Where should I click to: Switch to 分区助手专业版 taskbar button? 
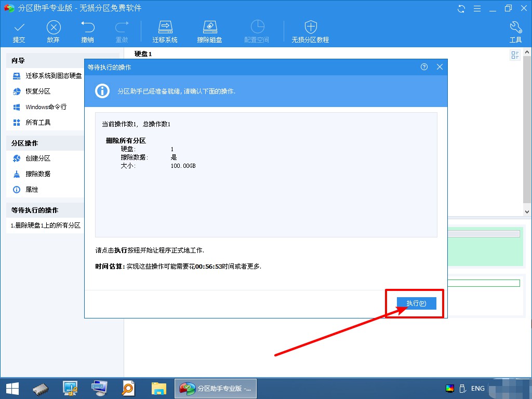[x=216, y=389]
